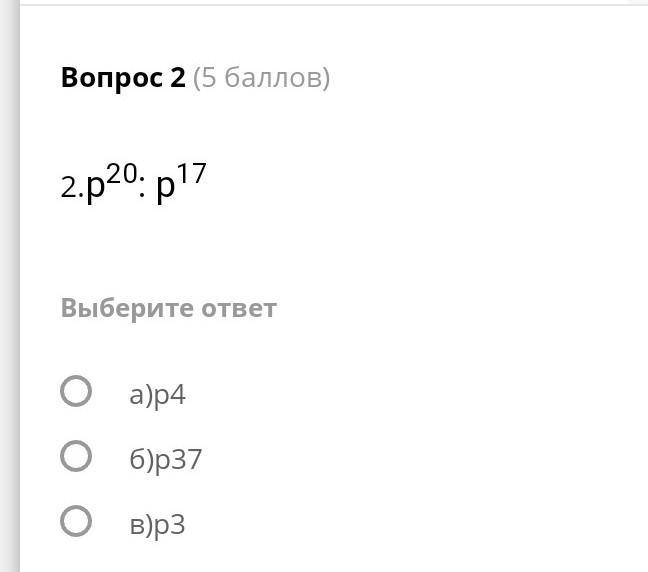The width and height of the screenshot is (648, 572).
Task: Click the word баллов in heading
Action: point(271,78)
